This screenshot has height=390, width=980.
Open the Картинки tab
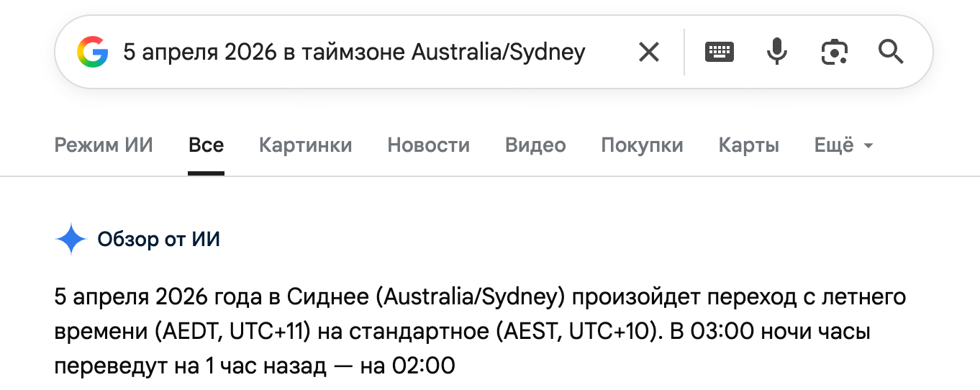click(x=305, y=145)
